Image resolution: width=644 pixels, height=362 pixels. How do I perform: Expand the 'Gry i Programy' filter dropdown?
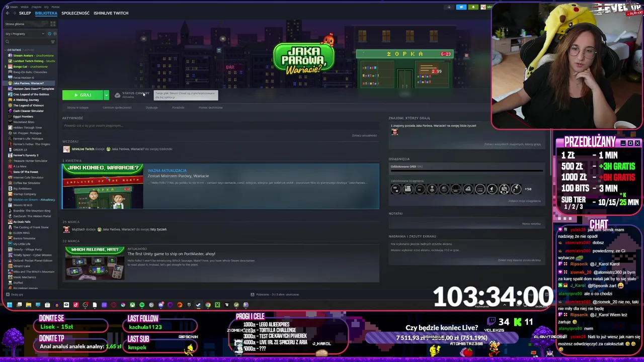coord(24,34)
